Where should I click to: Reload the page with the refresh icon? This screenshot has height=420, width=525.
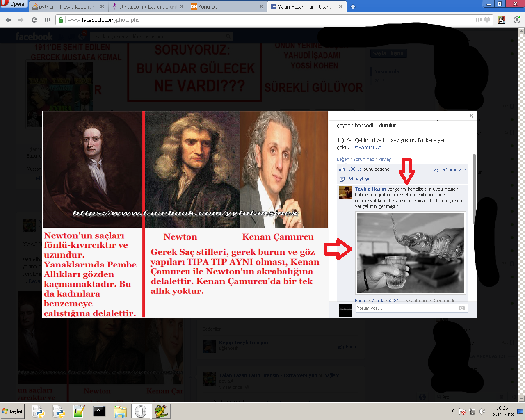(x=34, y=20)
